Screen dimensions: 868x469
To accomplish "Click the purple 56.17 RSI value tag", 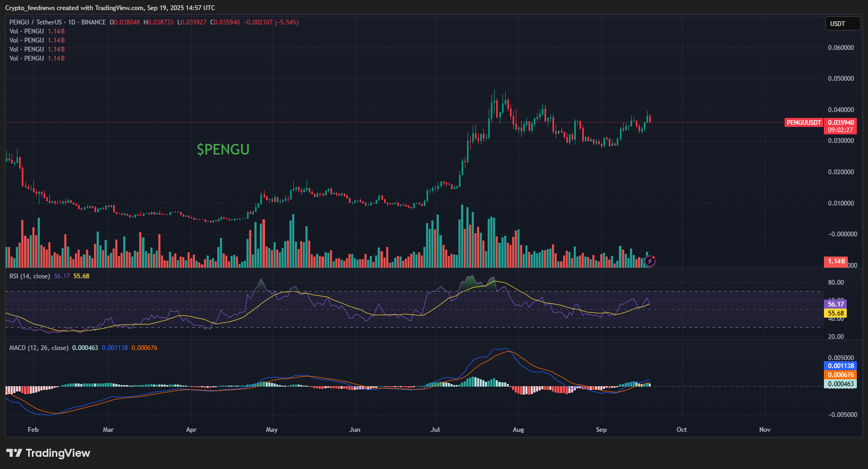I will point(836,304).
